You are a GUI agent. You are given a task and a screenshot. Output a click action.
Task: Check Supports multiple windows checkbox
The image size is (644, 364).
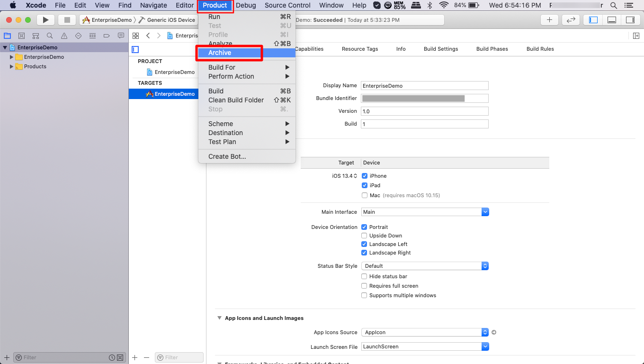[364, 295]
